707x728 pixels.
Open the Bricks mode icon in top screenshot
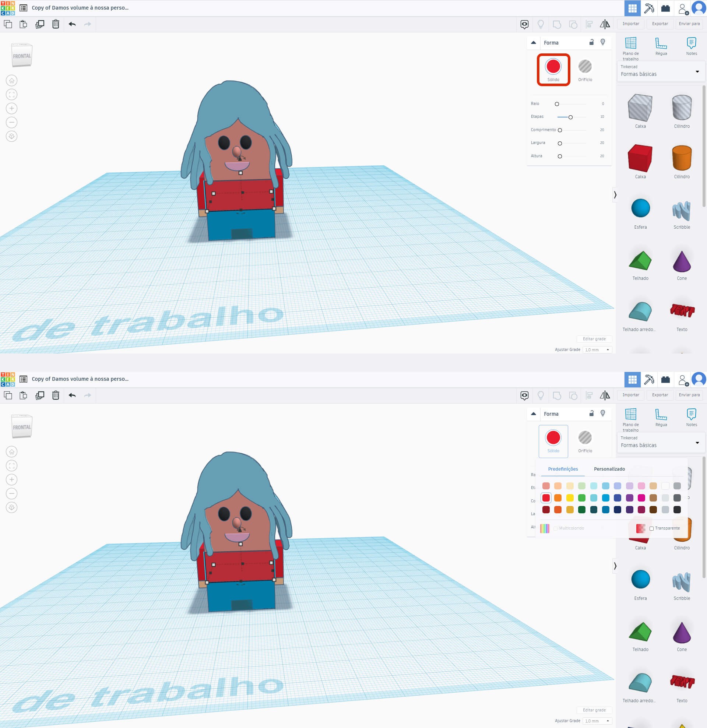665,8
